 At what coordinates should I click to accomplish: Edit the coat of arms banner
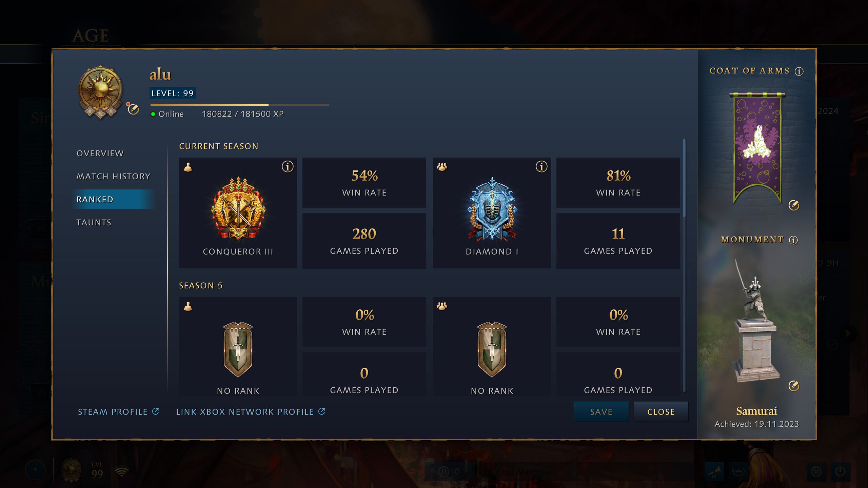click(794, 205)
